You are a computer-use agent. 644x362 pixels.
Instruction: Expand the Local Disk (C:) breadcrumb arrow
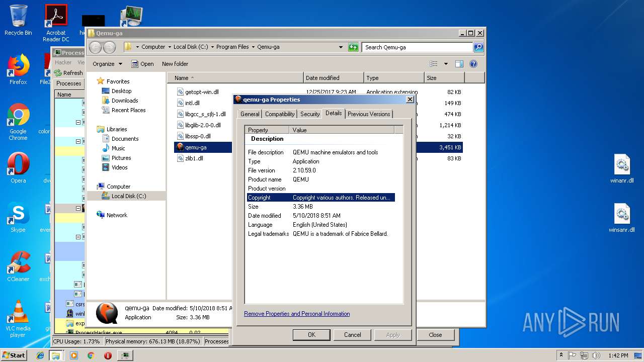[x=212, y=47]
